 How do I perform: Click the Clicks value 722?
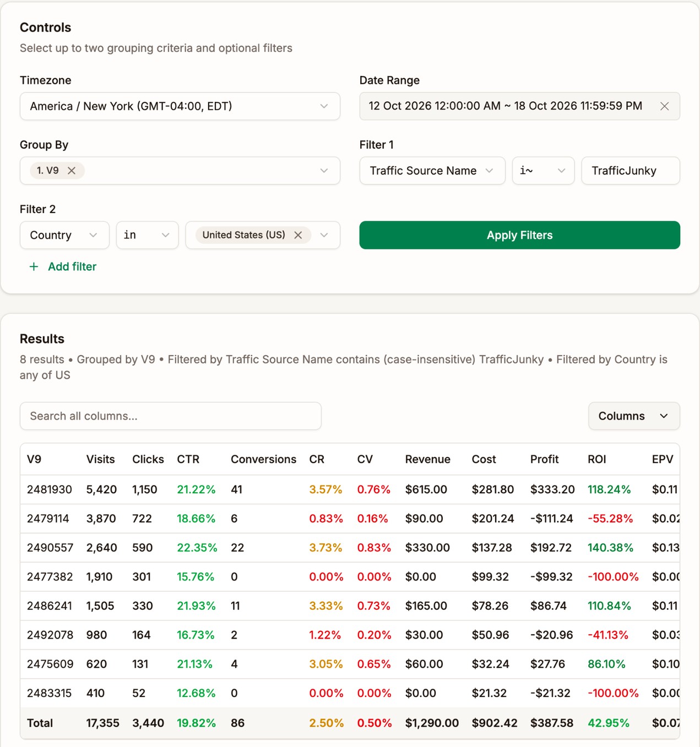(142, 519)
